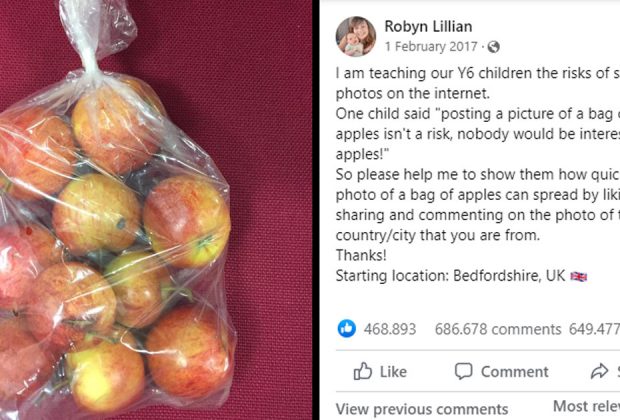Viewport: 620px width, 420px height.
Task: Open Robyn Lillian's profile picture
Action: [x=355, y=36]
